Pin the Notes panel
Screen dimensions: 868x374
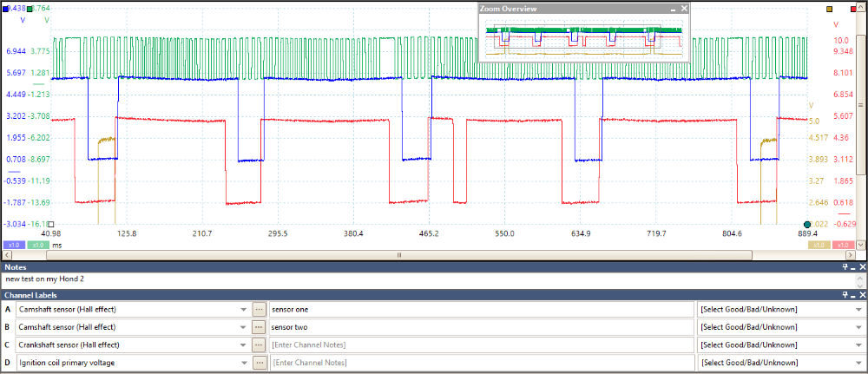(845, 268)
